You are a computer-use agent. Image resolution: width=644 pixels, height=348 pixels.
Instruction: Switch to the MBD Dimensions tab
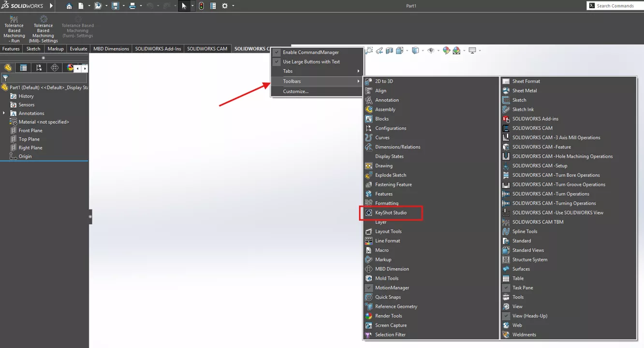coord(111,49)
